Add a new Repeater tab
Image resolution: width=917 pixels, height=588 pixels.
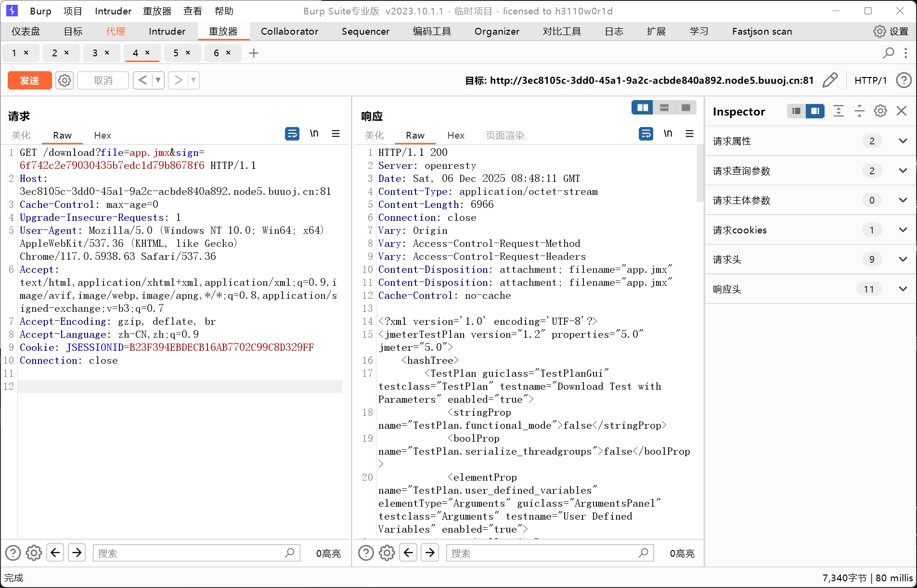(x=254, y=53)
